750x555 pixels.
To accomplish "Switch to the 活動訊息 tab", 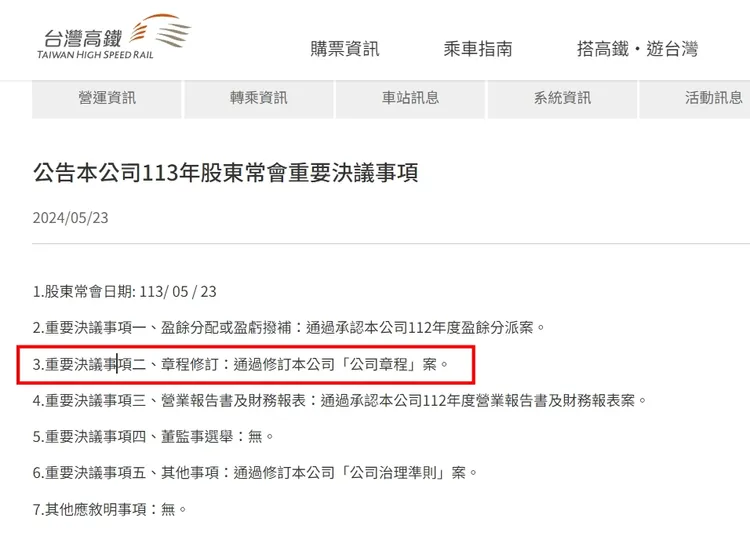I will [x=695, y=99].
